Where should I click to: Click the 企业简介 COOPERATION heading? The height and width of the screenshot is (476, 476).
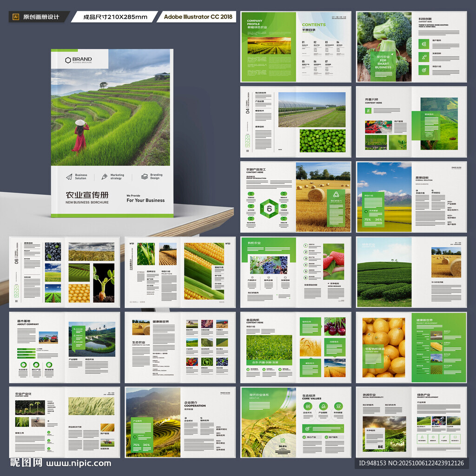tap(195, 404)
